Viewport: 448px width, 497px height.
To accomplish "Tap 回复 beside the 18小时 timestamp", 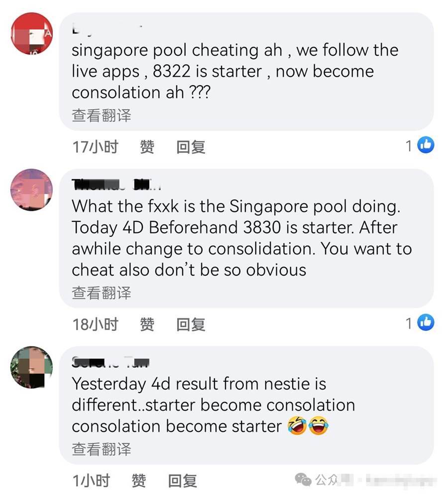I will coord(191,324).
